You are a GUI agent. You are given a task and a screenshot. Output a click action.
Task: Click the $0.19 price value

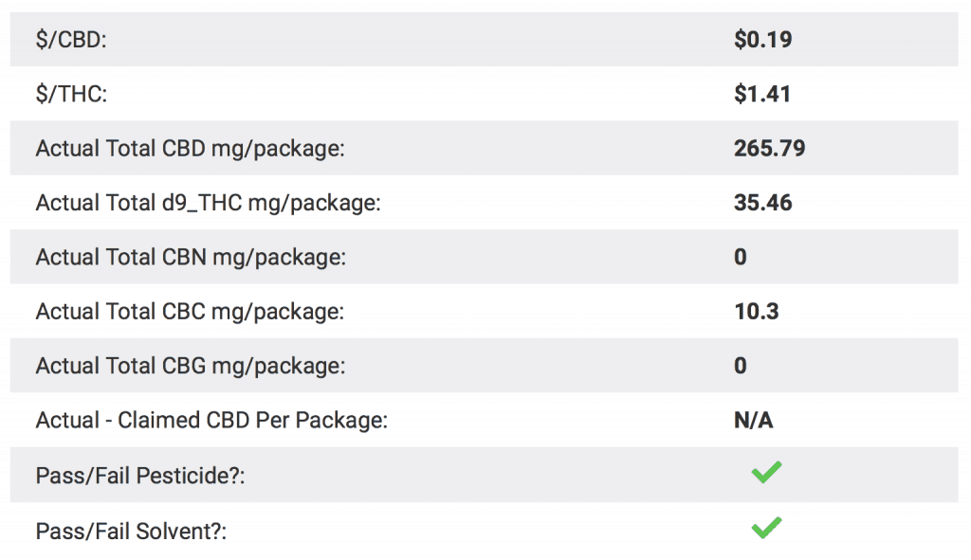(x=763, y=40)
